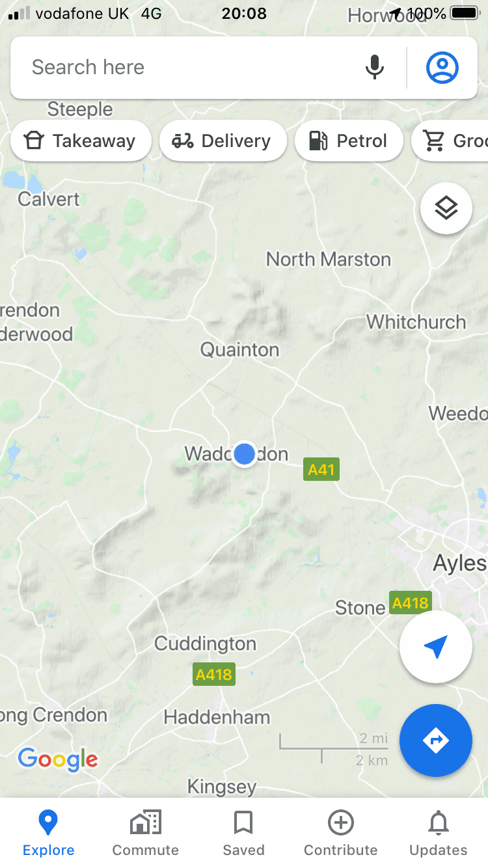Select the Explore tab

coord(48,833)
